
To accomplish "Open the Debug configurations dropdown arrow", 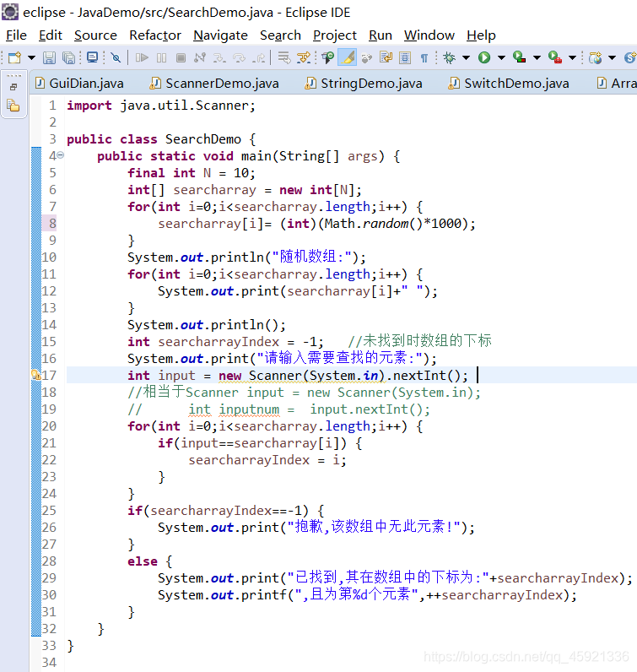I will click(x=466, y=57).
